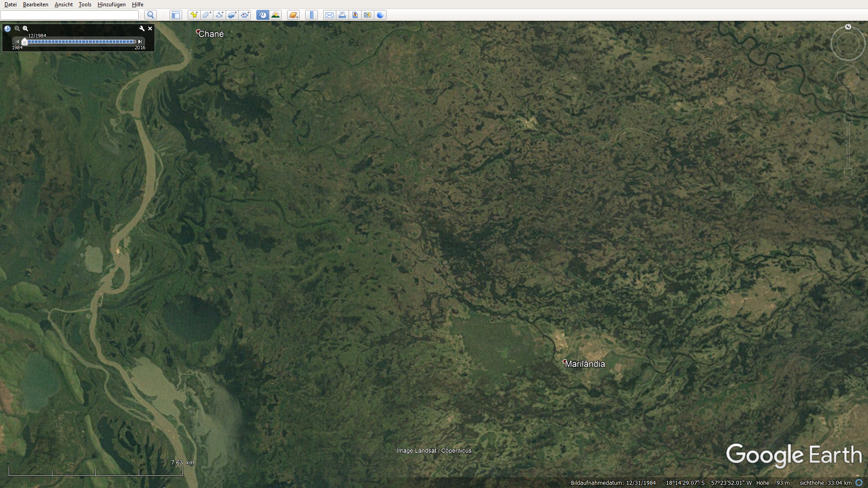This screenshot has height=488, width=868.
Task: Click the Marilândia placemark label
Action: pos(585,364)
